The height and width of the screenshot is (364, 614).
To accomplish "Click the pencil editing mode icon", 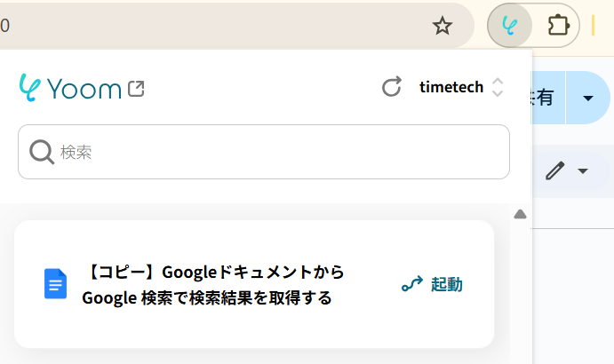I will click(554, 170).
